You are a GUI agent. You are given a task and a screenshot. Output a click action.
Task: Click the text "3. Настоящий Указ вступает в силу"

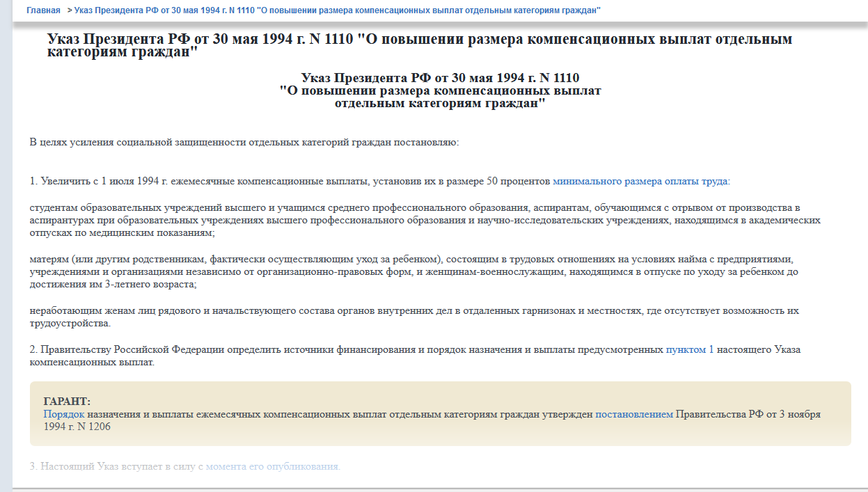[117, 466]
